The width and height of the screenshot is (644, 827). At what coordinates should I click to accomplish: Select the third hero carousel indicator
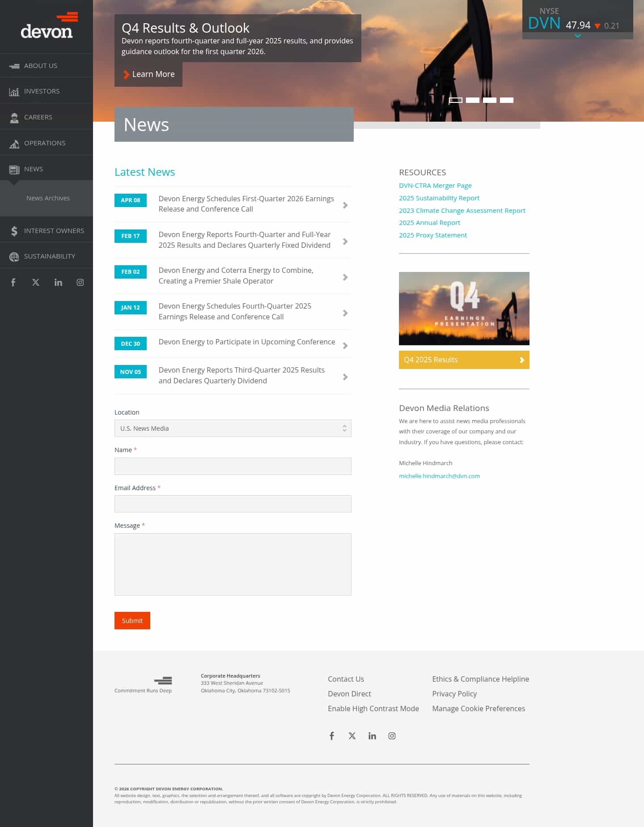click(490, 100)
